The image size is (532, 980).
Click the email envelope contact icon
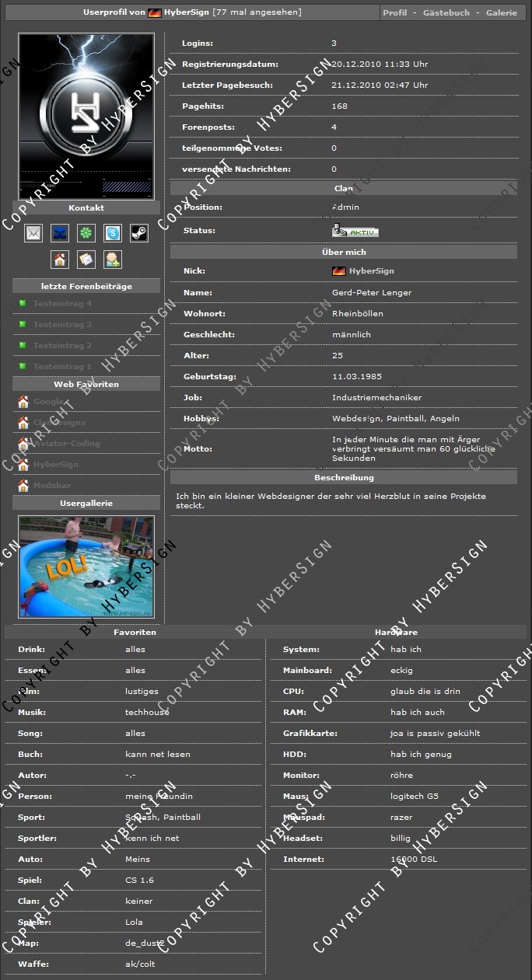click(33, 233)
